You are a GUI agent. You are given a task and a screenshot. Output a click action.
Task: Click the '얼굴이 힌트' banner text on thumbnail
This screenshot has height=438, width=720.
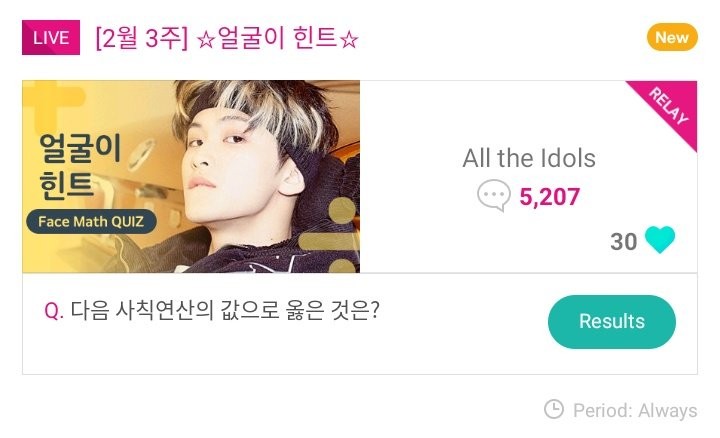click(80, 166)
